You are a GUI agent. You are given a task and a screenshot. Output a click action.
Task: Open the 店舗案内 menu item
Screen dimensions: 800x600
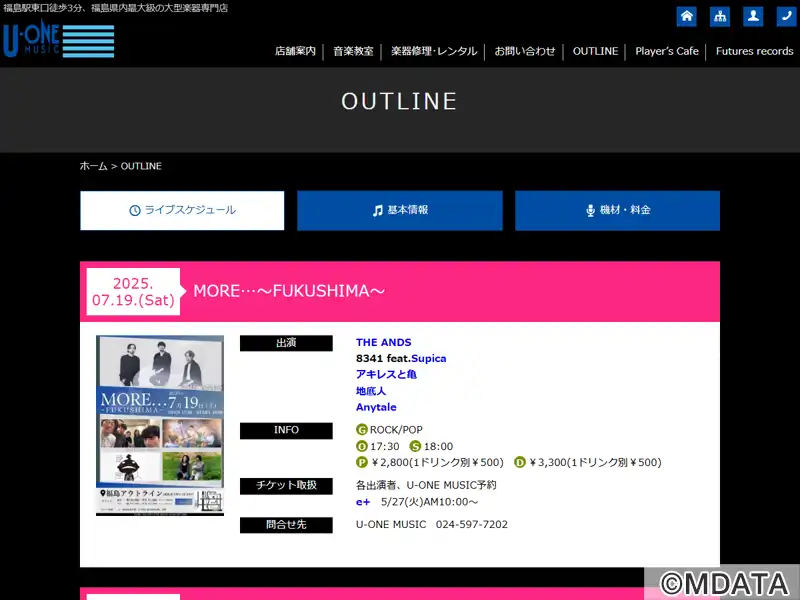point(295,51)
